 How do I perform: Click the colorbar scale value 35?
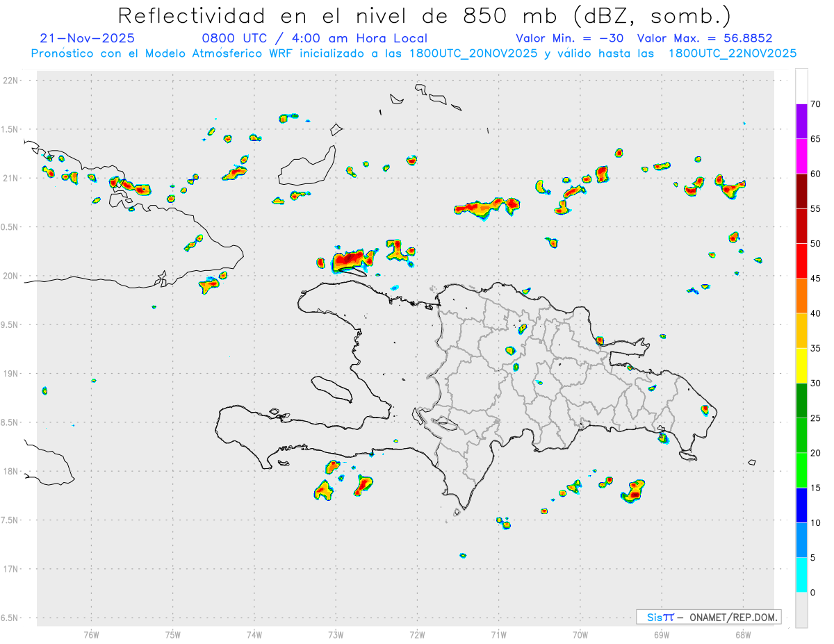click(x=816, y=348)
